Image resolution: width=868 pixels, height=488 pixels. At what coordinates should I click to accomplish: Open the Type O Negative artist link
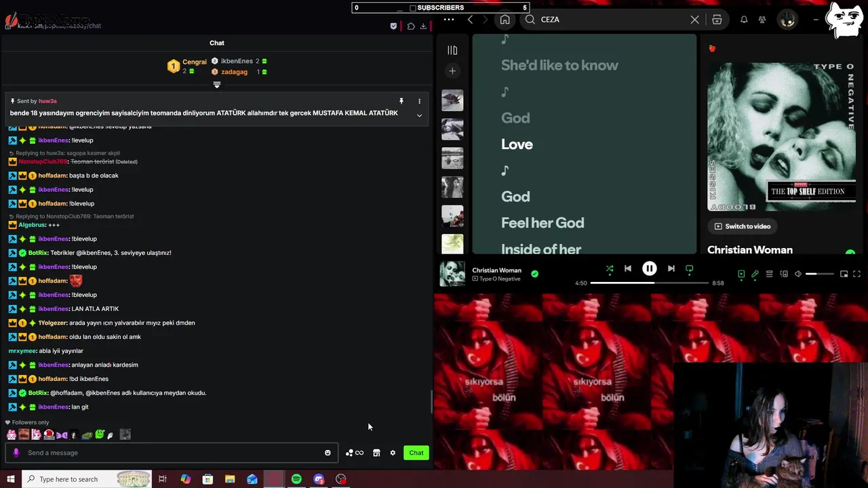tap(500, 279)
